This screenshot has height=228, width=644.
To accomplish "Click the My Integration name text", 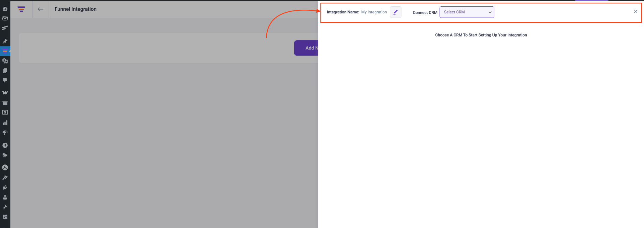I will (x=374, y=12).
